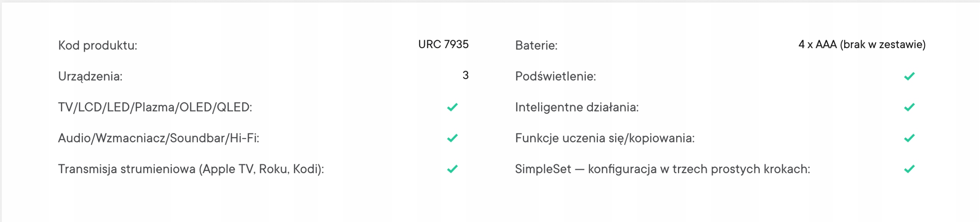This screenshot has width=980, height=222.
Task: Click the Audio/Wzmacniacz/Soundbar/Hi-Fi label
Action: [158, 138]
